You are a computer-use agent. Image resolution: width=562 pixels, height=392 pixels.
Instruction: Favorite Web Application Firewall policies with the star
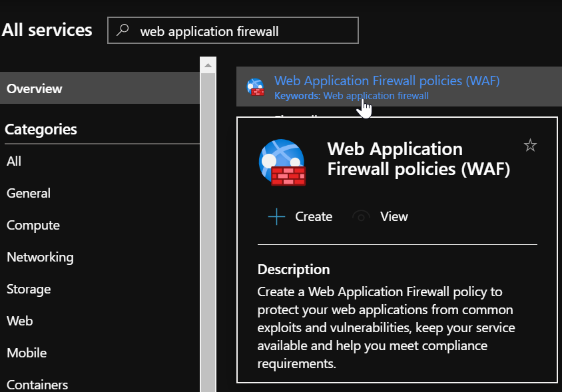tap(530, 146)
